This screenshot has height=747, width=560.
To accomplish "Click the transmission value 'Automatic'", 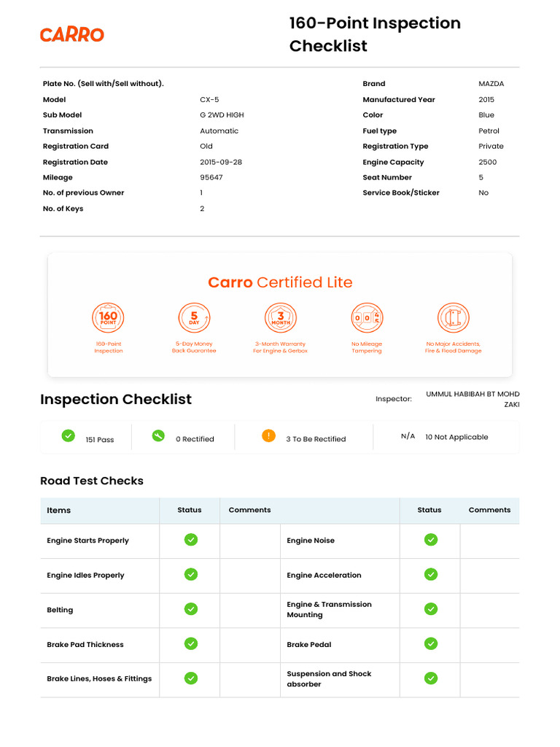I will 219,131.
